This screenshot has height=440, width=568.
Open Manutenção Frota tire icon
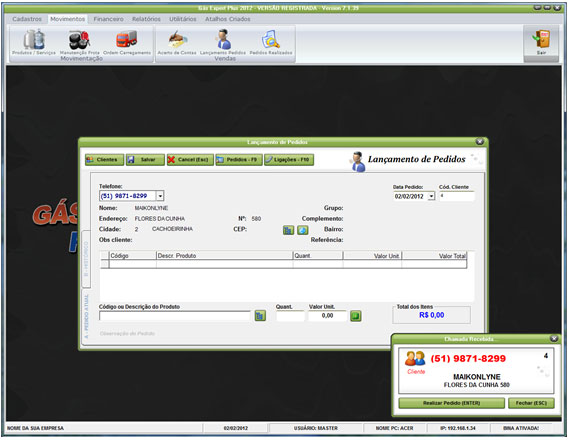(x=79, y=40)
